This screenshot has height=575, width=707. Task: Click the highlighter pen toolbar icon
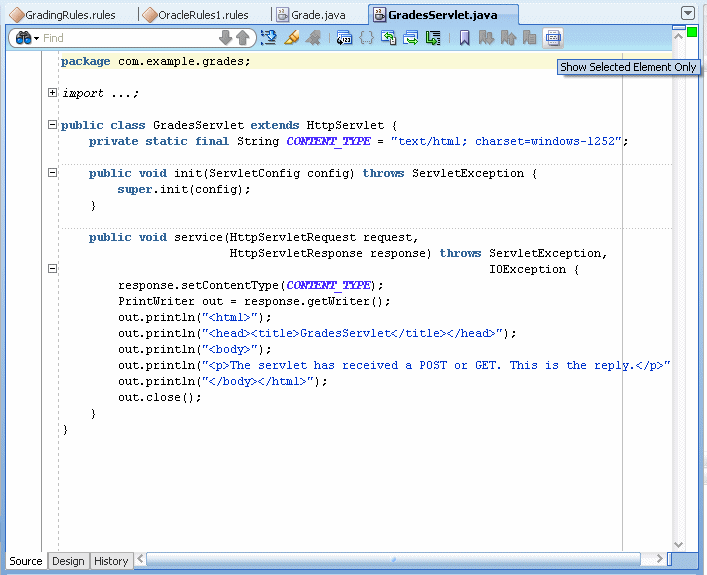[291, 38]
